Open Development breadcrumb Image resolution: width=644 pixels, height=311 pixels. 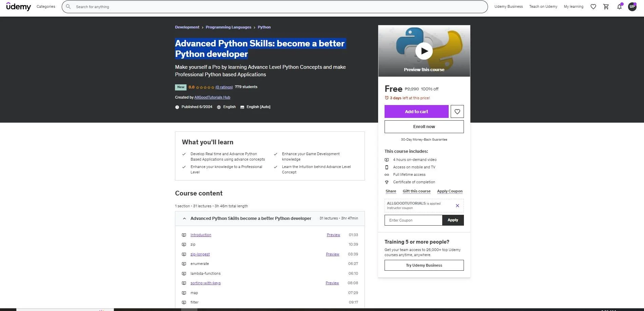tap(187, 27)
